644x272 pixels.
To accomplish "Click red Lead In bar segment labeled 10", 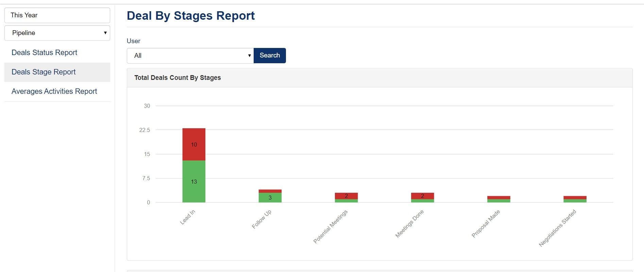I will pyautogui.click(x=194, y=144).
